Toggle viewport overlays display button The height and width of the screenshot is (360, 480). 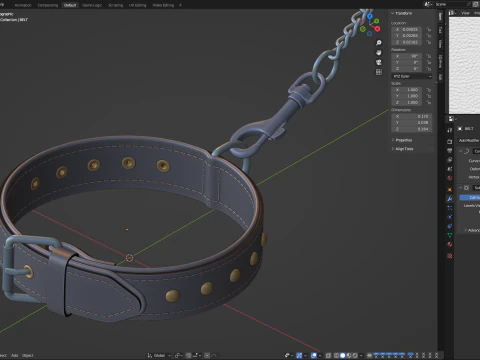pyautogui.click(x=314, y=355)
